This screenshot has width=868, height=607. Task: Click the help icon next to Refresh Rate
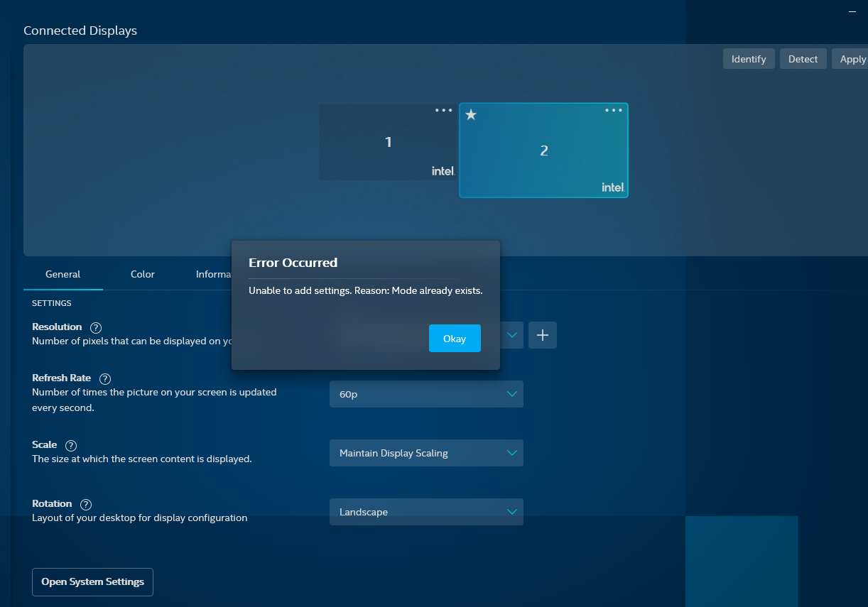[x=105, y=379]
